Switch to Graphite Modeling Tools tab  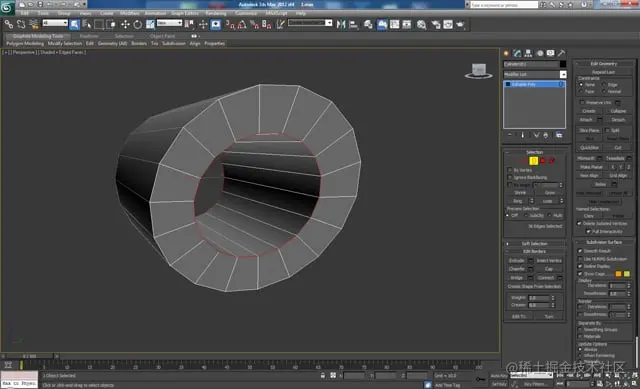point(38,36)
